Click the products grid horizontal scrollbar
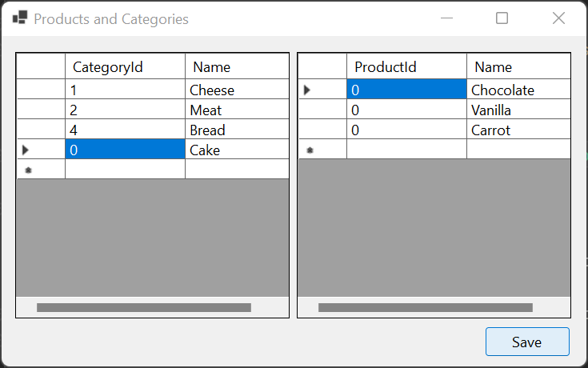 pyautogui.click(x=426, y=307)
